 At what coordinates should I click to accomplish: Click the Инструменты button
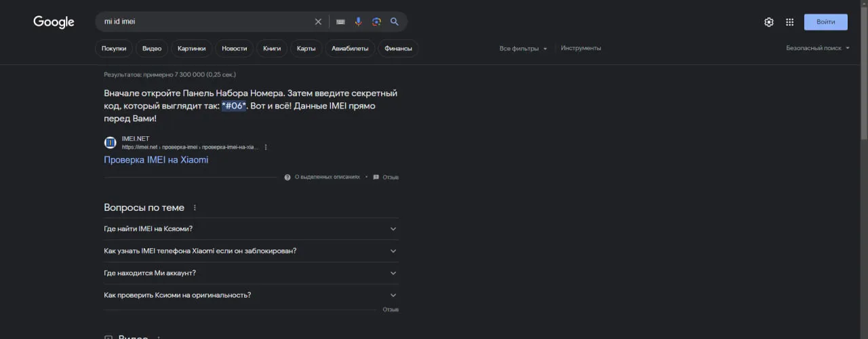[x=580, y=48]
